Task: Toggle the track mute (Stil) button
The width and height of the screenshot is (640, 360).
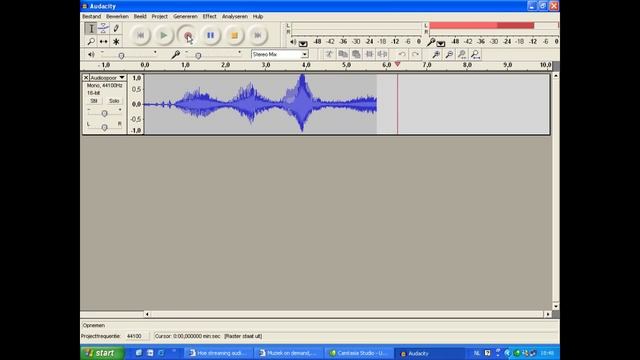Action: point(94,101)
